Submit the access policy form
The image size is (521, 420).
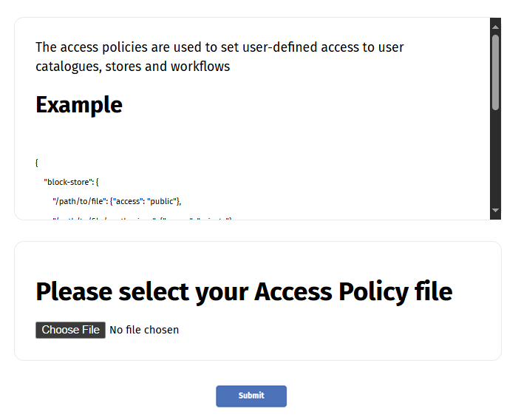tap(251, 396)
